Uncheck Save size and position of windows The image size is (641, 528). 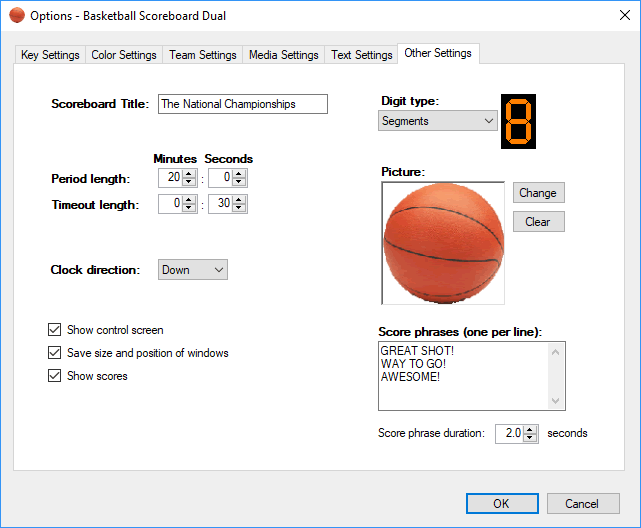(x=55, y=353)
